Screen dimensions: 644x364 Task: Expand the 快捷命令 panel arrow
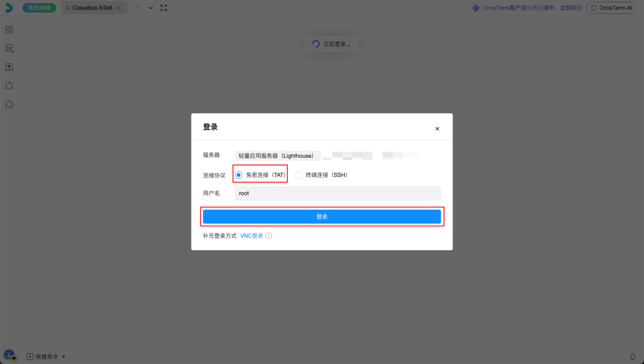[66, 356]
